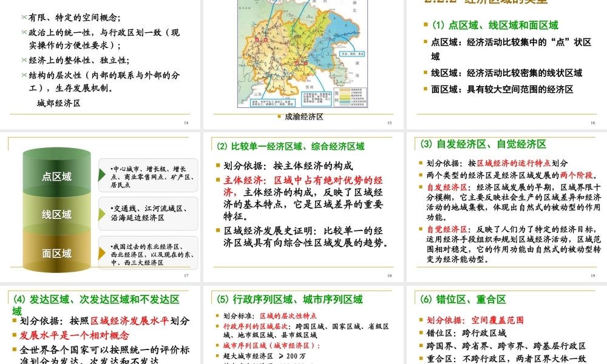This screenshot has width=607, height=364.
Task: Click page number 15 below the map slide
Action: click(x=388, y=122)
